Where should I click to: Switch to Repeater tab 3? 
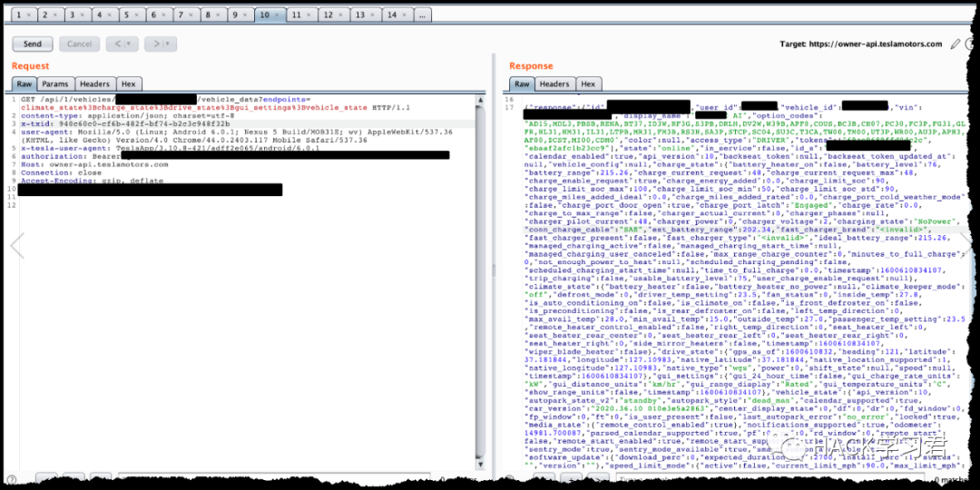click(73, 15)
